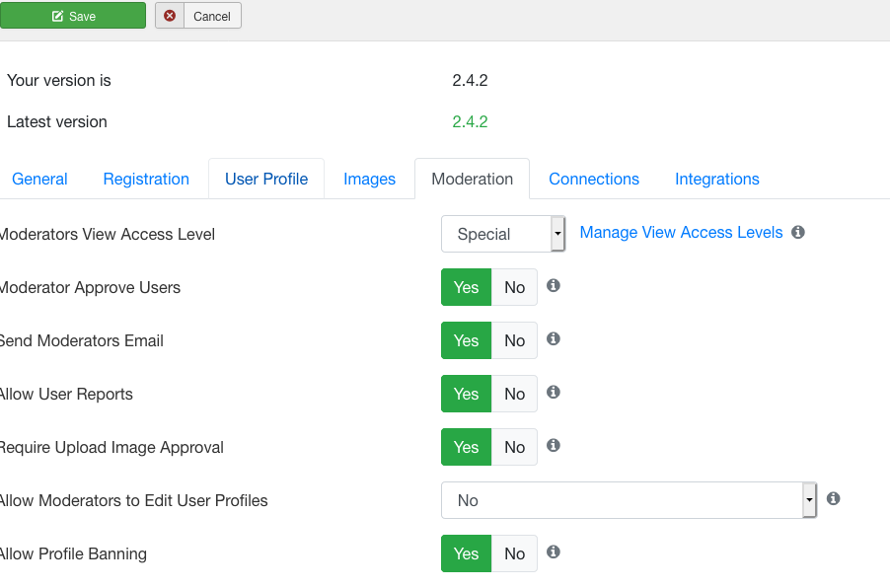Click the red X cancel icon

(x=170, y=16)
